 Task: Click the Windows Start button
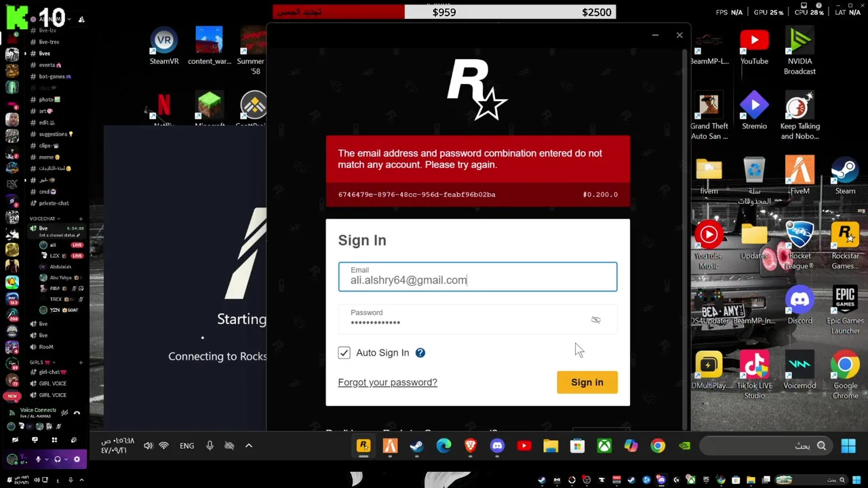(x=848, y=446)
